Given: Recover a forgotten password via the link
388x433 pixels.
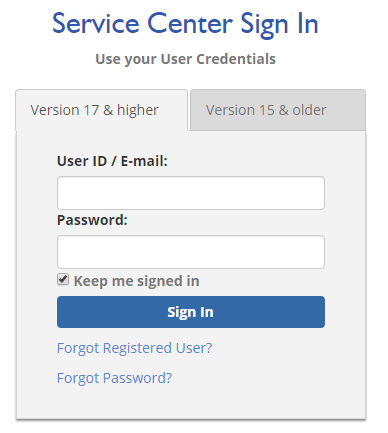Looking at the screenshot, I should [114, 378].
